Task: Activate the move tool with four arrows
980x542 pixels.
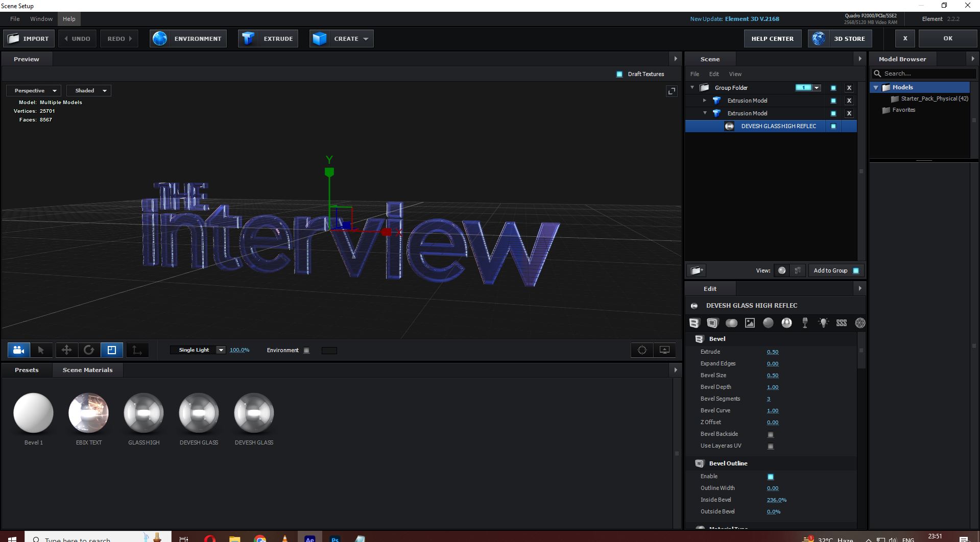Action: pos(66,350)
